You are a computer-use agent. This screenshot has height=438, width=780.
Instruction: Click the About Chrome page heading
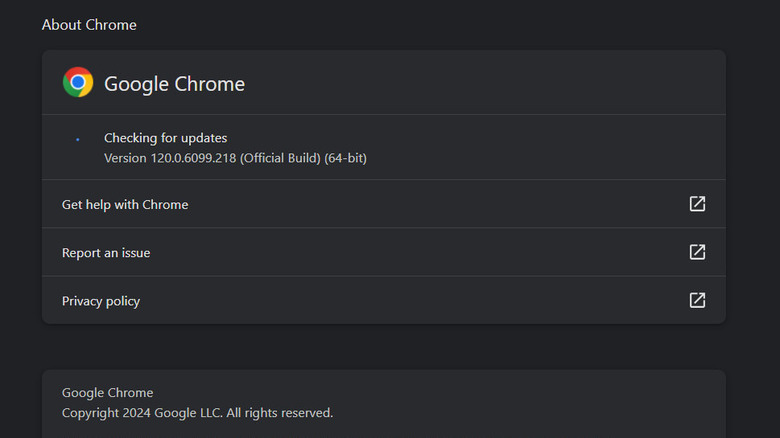point(89,24)
